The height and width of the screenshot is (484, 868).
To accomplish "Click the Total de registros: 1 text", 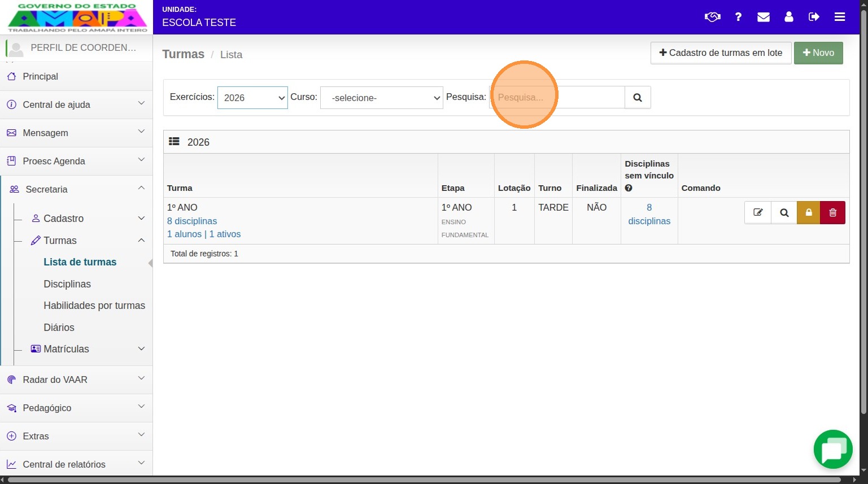I will click(x=204, y=254).
